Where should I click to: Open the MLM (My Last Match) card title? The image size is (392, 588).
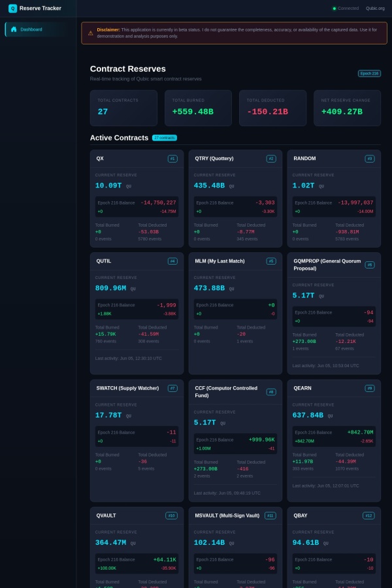tap(220, 261)
